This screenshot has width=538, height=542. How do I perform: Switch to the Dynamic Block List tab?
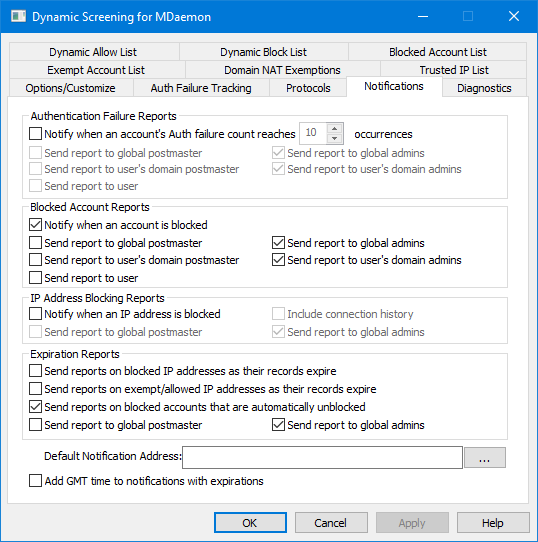pos(263,52)
